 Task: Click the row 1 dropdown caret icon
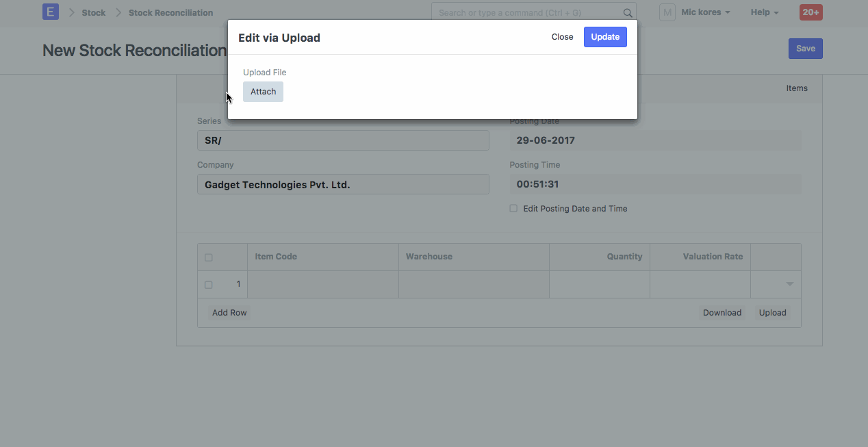pos(789,284)
